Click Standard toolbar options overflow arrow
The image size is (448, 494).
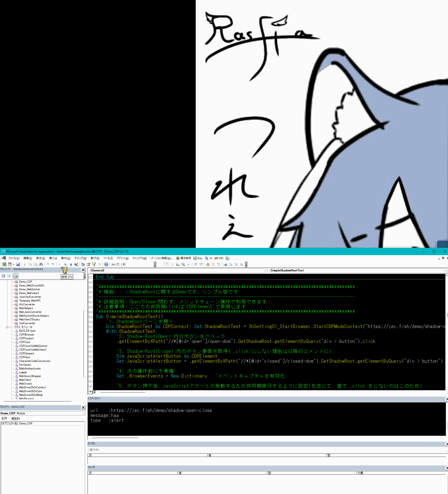pos(155,265)
